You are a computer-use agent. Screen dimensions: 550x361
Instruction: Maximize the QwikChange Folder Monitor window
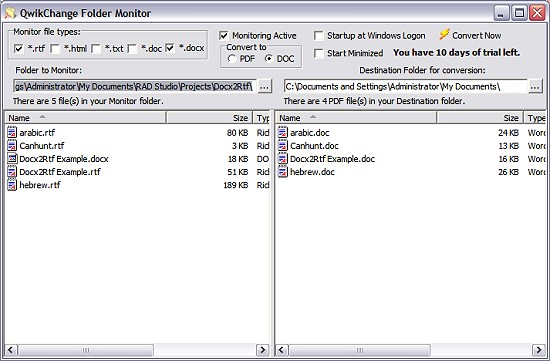pyautogui.click(x=519, y=13)
